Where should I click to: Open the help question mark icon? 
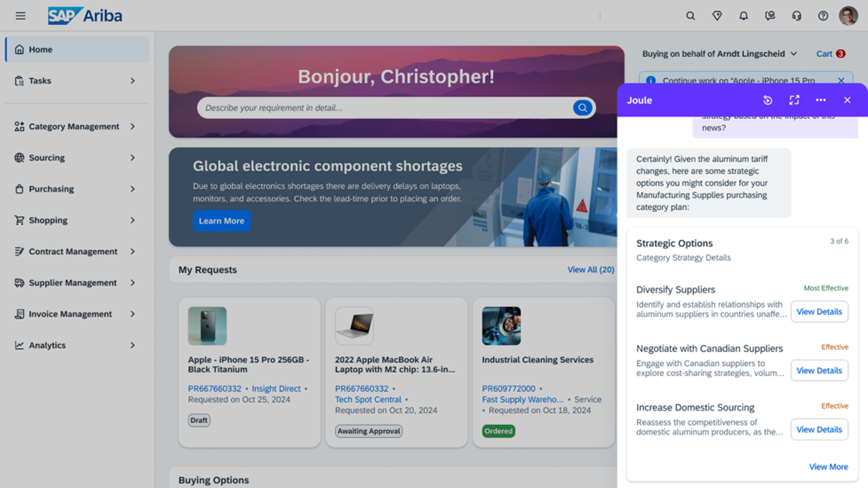pyautogui.click(x=823, y=16)
